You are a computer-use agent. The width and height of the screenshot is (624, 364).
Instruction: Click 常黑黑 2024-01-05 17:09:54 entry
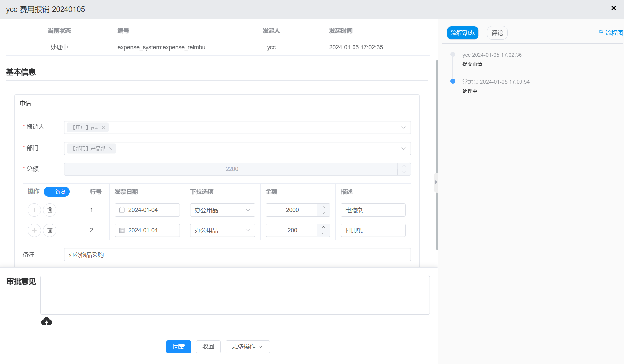click(x=496, y=82)
